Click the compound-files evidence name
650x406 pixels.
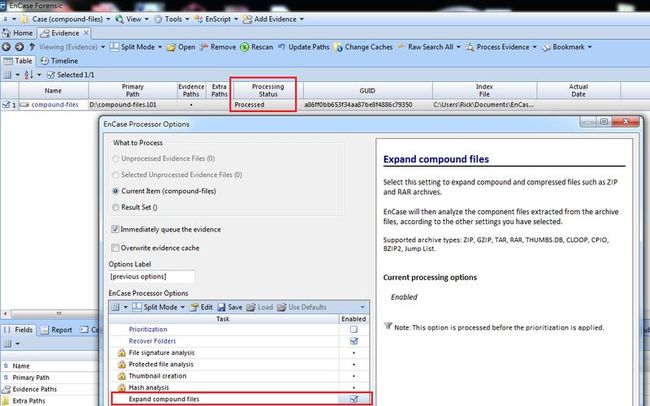(55, 105)
